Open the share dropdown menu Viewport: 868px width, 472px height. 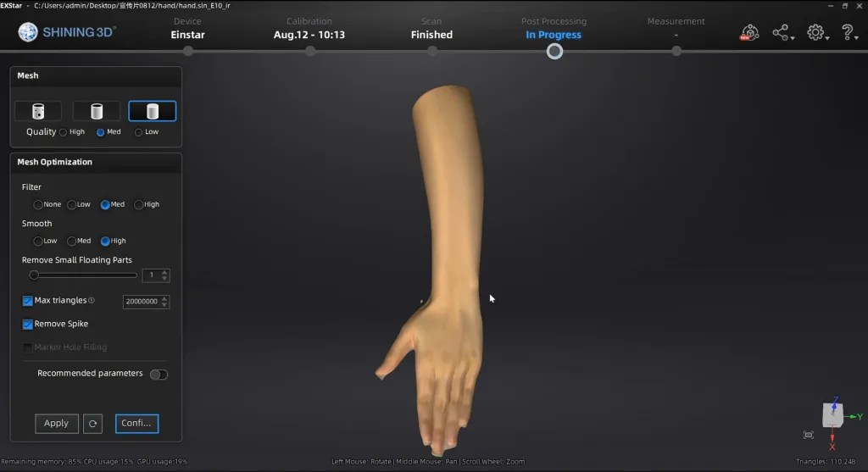point(782,33)
